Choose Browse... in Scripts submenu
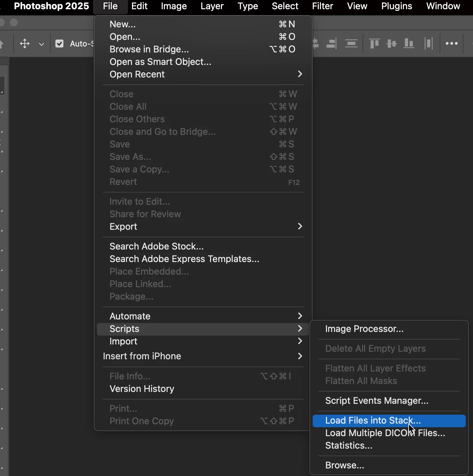Image resolution: width=473 pixels, height=476 pixels. [389, 465]
